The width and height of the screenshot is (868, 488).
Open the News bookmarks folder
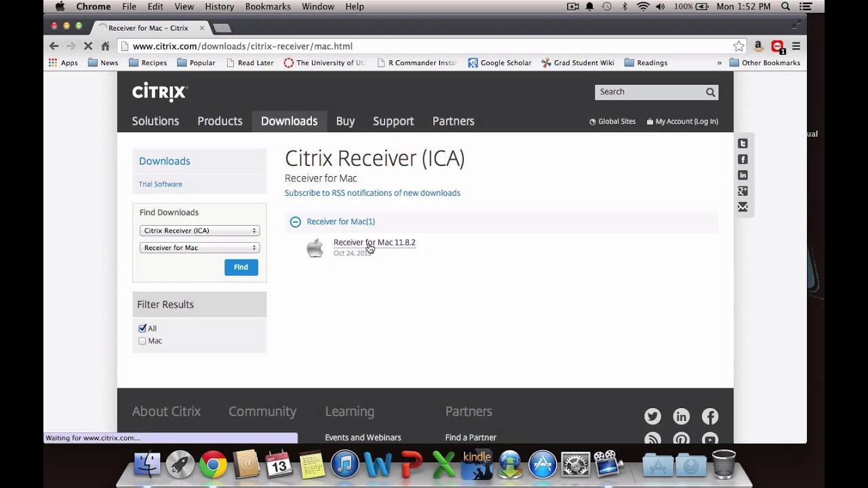pyautogui.click(x=103, y=63)
